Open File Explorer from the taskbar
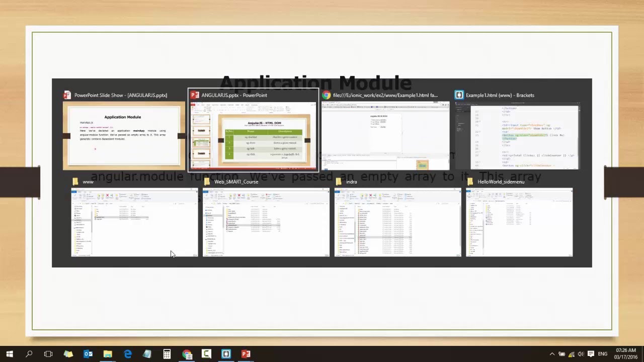 (x=108, y=354)
